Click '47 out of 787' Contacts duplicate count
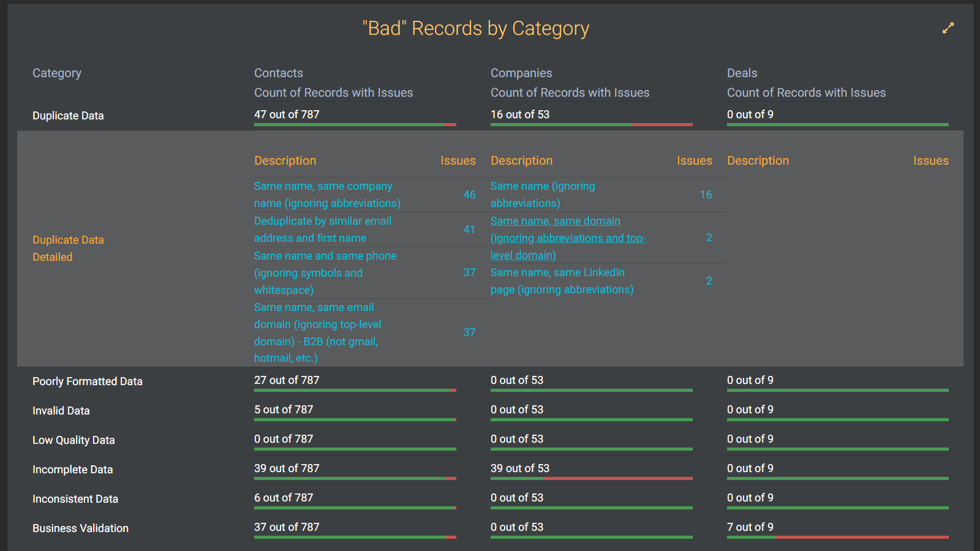The width and height of the screenshot is (980, 551). point(286,114)
